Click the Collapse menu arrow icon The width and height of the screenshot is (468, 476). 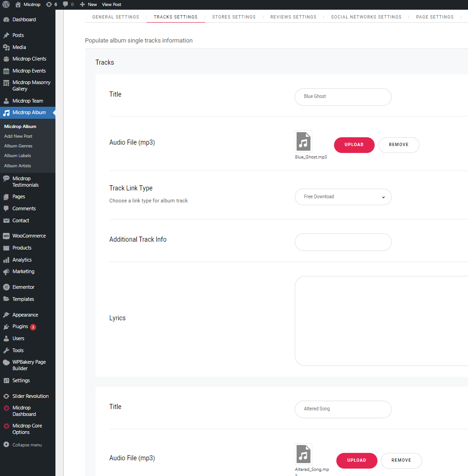[x=6, y=445]
